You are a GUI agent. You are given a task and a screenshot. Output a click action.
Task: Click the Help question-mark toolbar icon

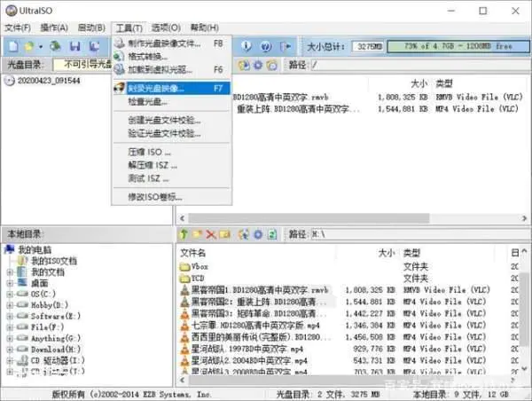(x=266, y=46)
